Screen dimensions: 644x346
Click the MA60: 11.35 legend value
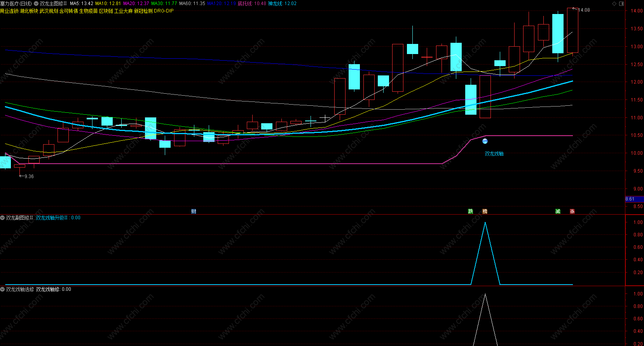[x=192, y=3]
